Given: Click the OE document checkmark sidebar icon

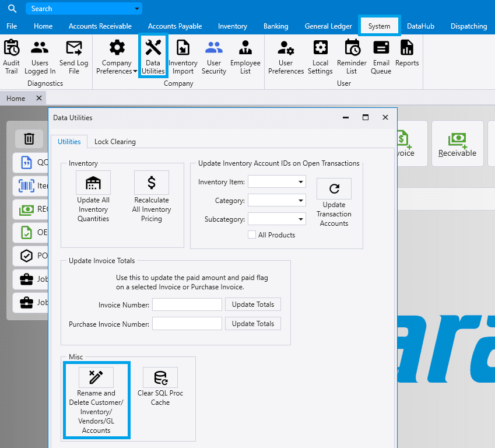Looking at the screenshot, I should pos(26,233).
